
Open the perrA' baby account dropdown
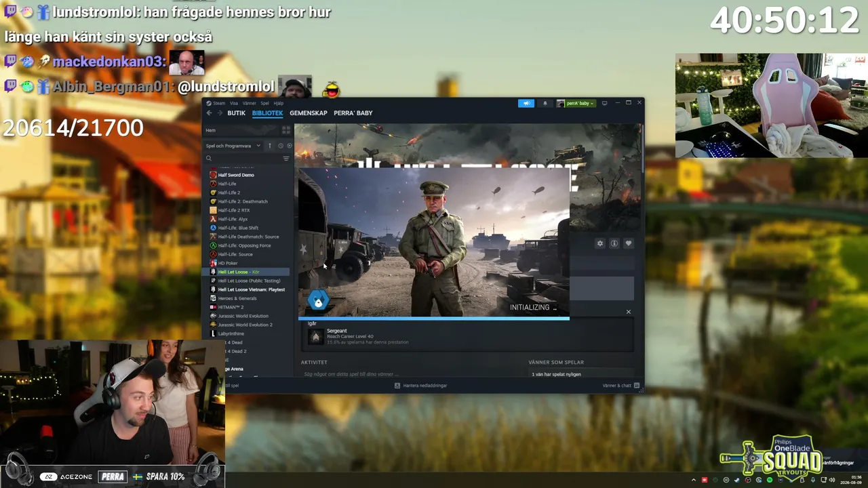click(576, 103)
